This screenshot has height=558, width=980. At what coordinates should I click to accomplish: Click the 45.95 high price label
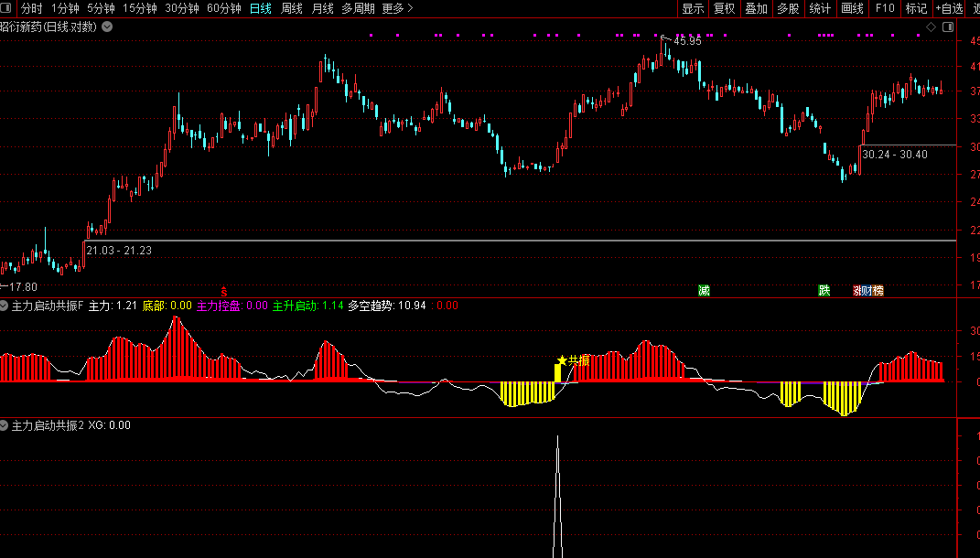tap(687, 41)
